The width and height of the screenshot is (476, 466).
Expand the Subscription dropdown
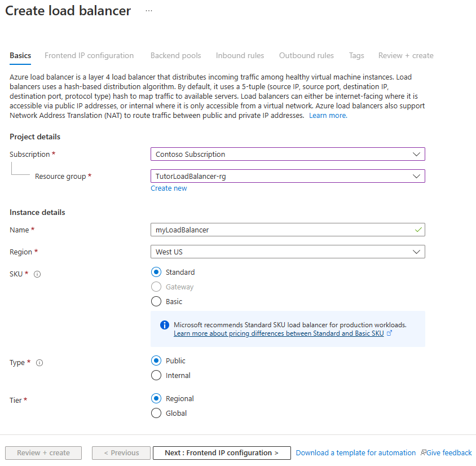pyautogui.click(x=288, y=154)
